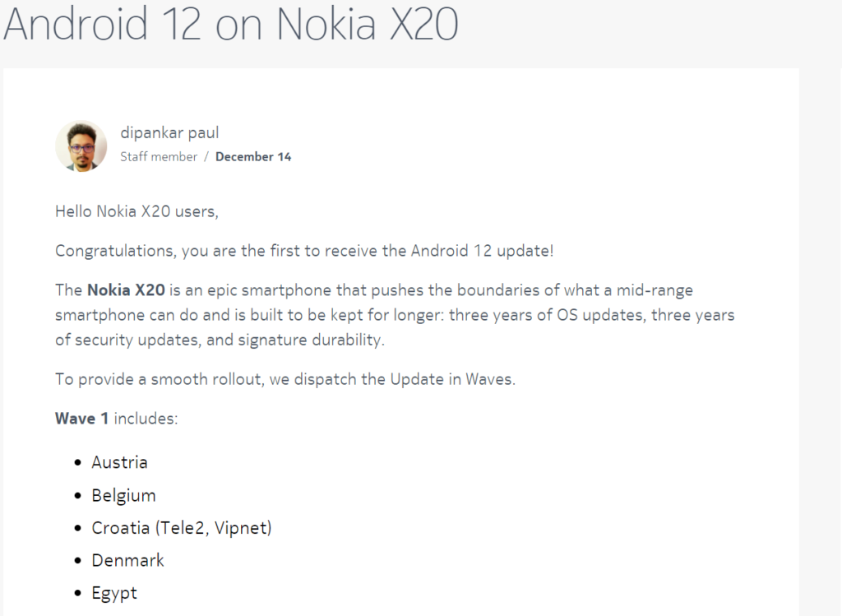Click the Staff member label
Screen dimensions: 842x616
pos(159,157)
